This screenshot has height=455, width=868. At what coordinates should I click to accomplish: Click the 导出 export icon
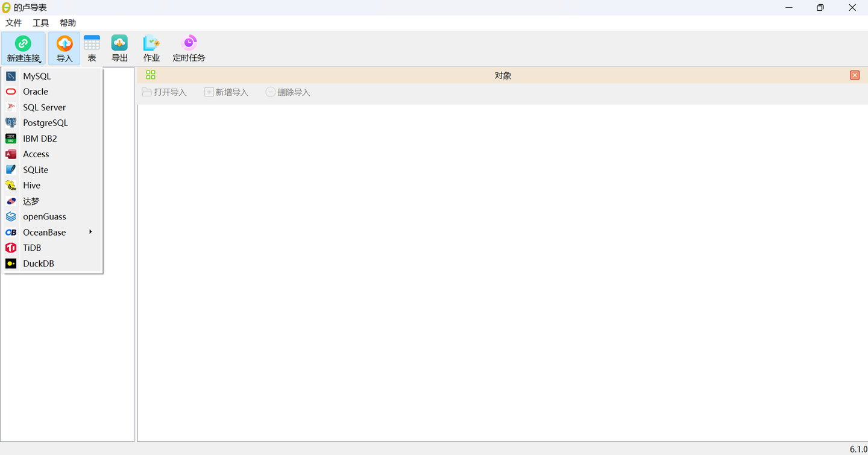pyautogui.click(x=119, y=43)
